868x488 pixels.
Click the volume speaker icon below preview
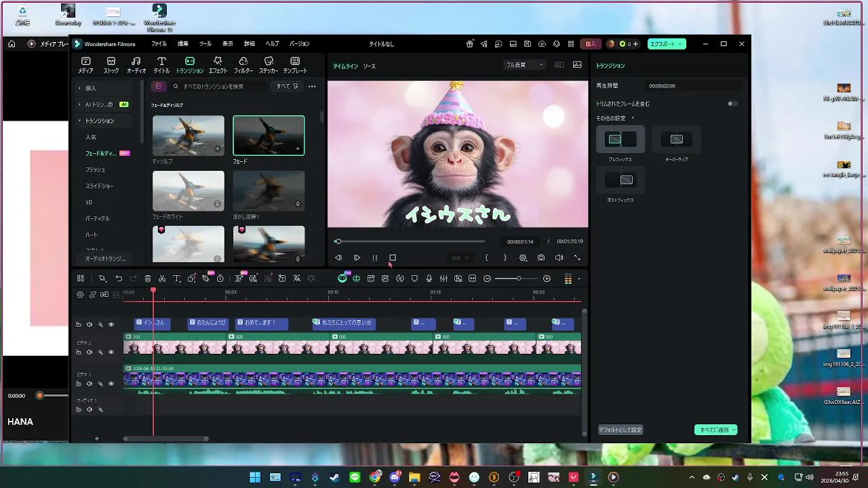559,258
